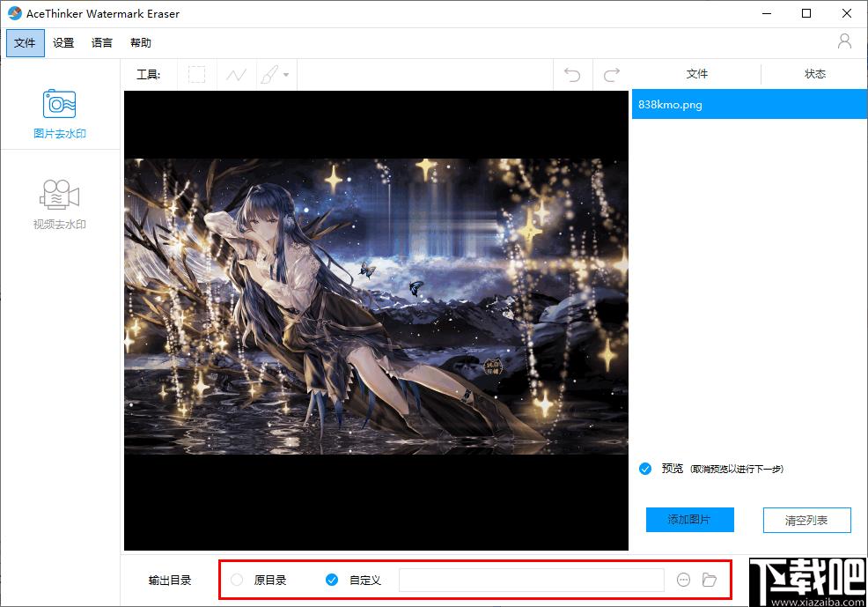868x607 pixels.
Task: Undo the last selection action
Action: point(572,74)
